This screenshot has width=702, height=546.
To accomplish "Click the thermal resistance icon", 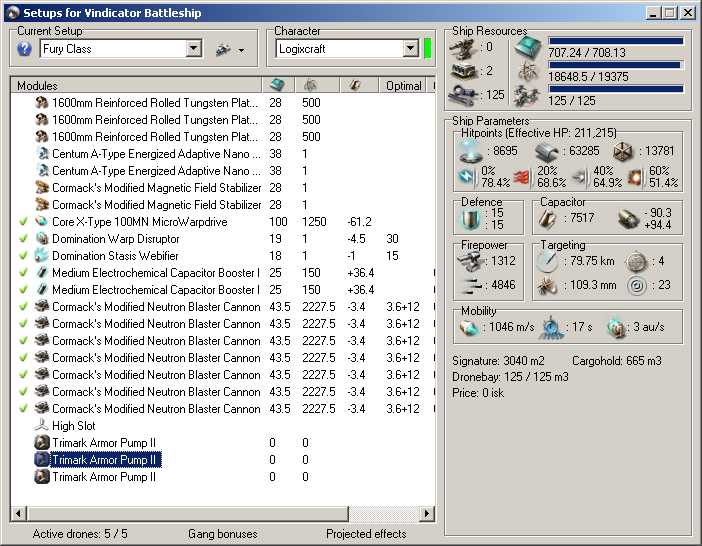I will (x=522, y=177).
